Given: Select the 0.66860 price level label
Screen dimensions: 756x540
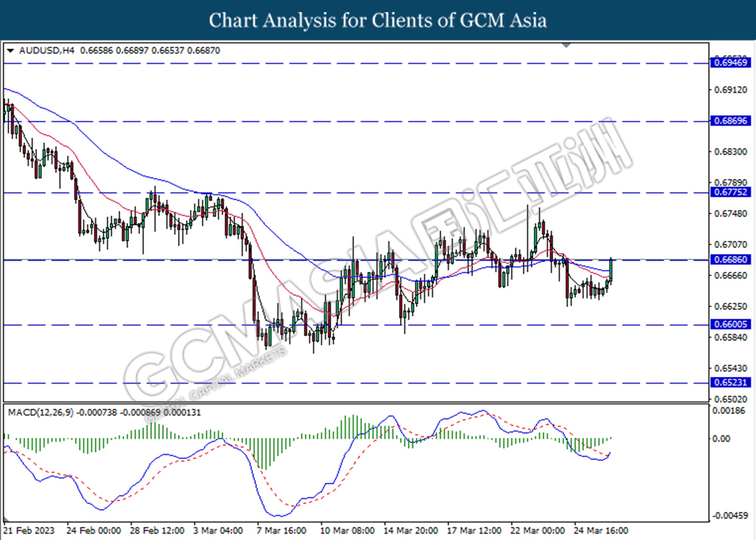Looking at the screenshot, I should coord(730,259).
